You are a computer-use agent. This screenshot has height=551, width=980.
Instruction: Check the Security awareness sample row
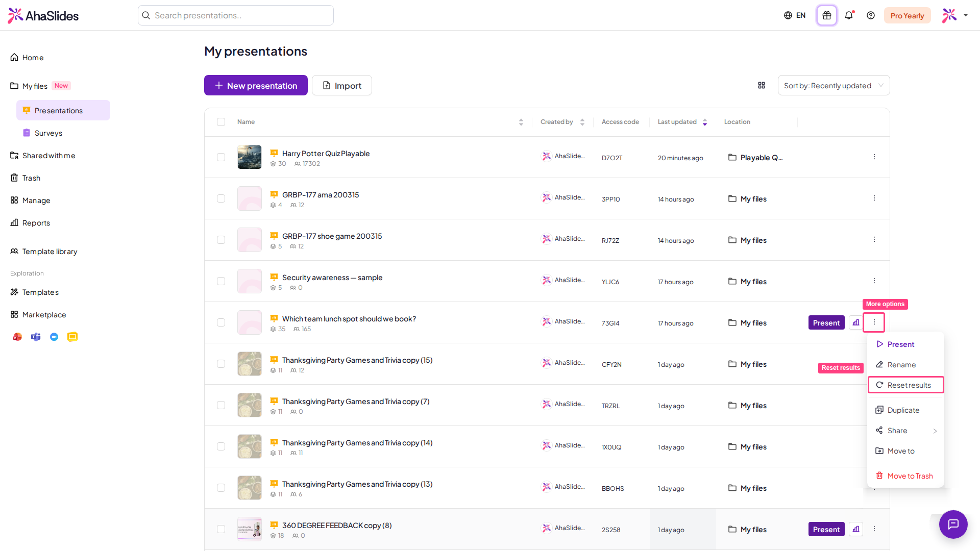pos(221,281)
